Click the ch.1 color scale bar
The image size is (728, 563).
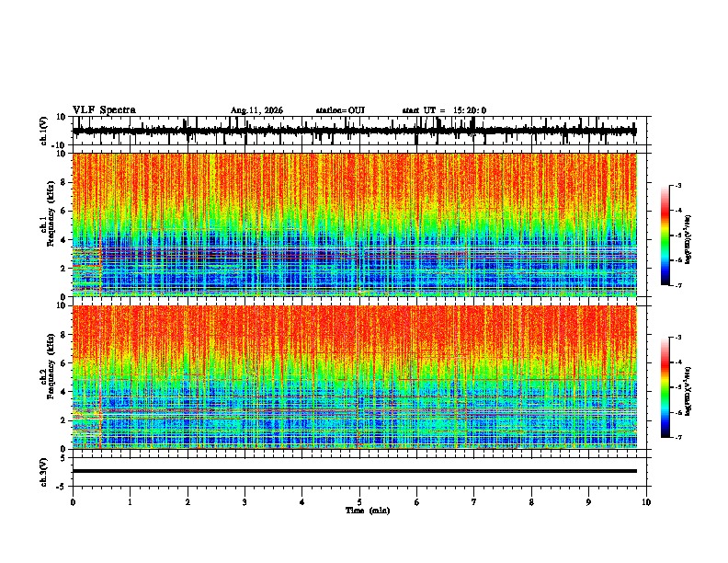665,236
